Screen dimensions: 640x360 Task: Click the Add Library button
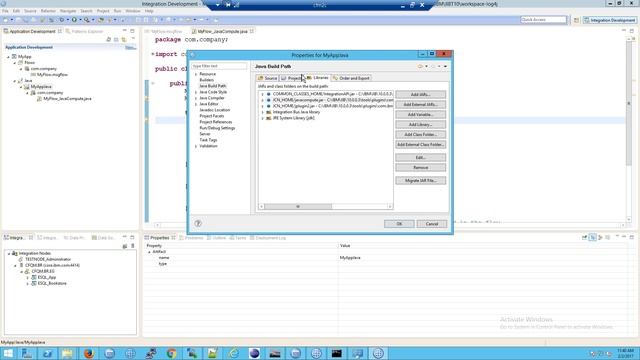420,124
